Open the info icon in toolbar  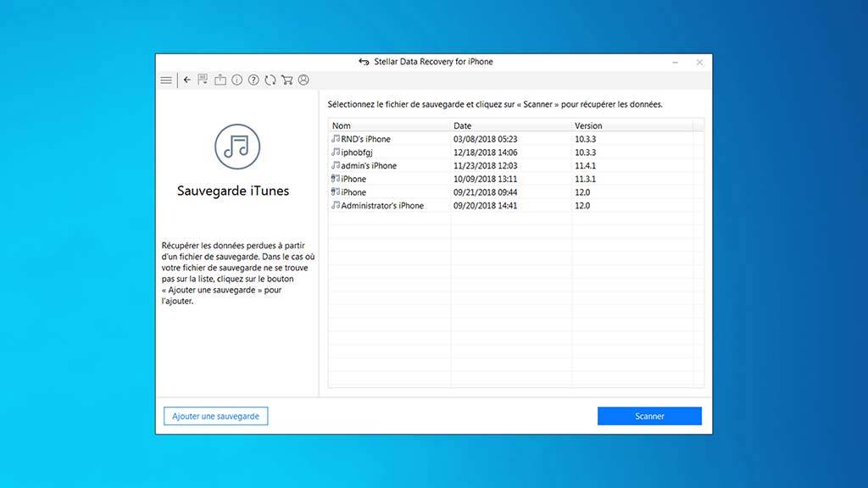point(236,80)
